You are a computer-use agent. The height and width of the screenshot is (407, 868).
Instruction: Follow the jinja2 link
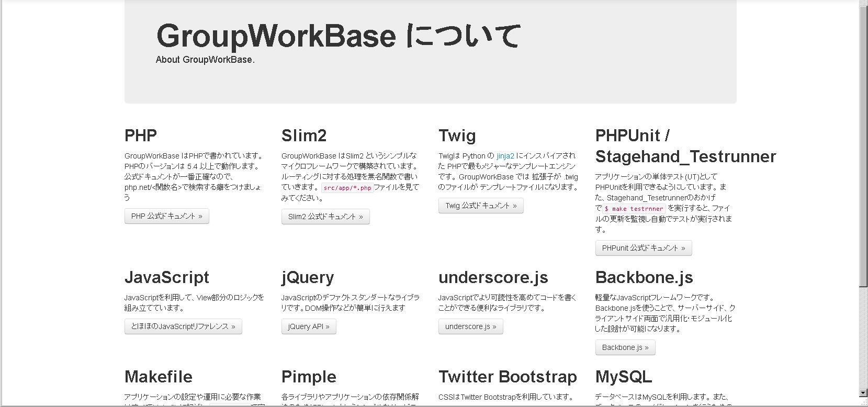(505, 156)
